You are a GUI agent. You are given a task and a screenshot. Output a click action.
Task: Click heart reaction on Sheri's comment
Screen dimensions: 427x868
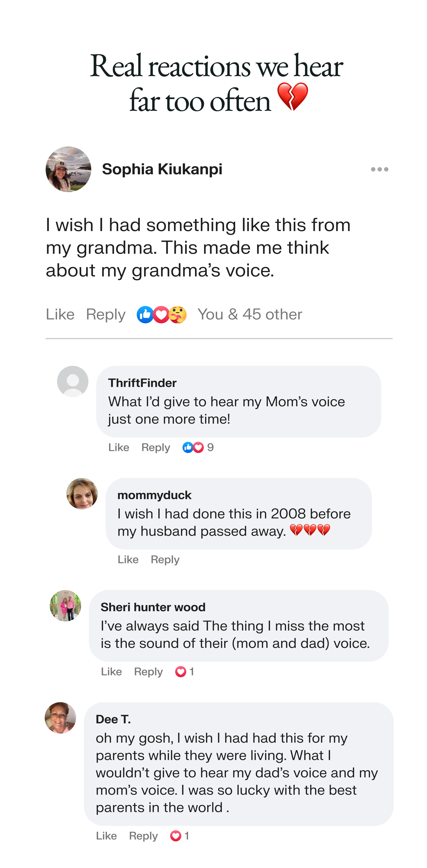(181, 672)
